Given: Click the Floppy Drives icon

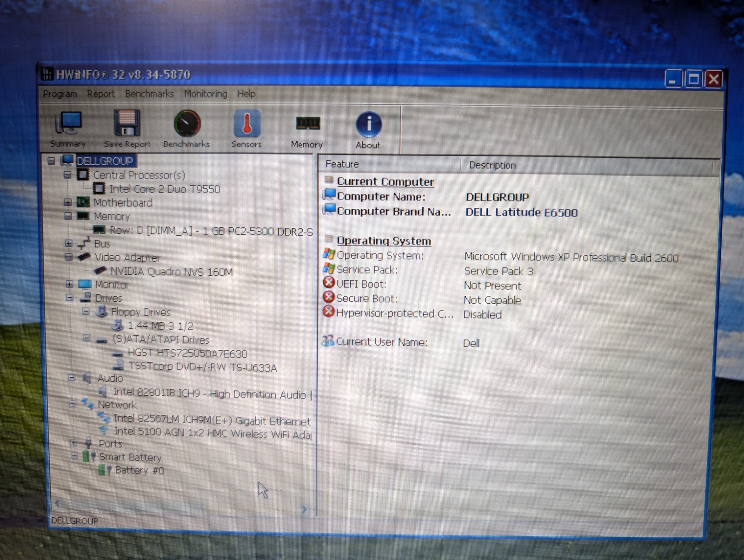Looking at the screenshot, I should pos(101,311).
